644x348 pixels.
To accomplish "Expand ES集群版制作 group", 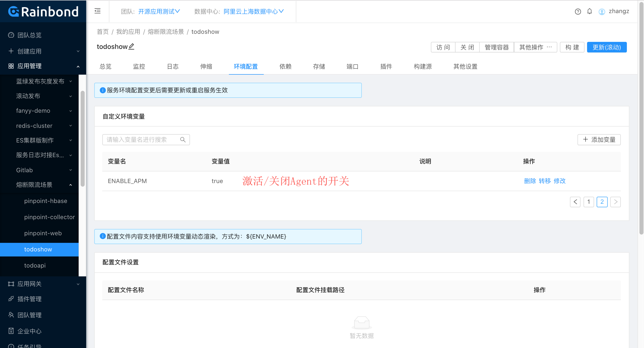I will [71, 140].
